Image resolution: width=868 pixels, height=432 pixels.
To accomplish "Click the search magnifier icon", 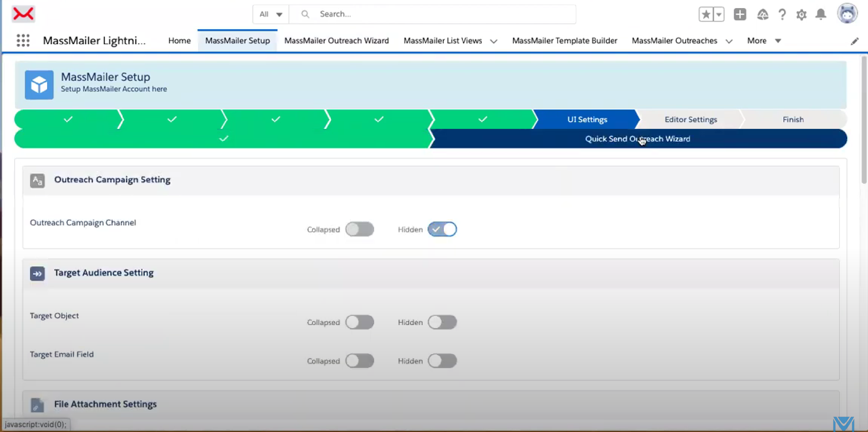I will point(305,14).
